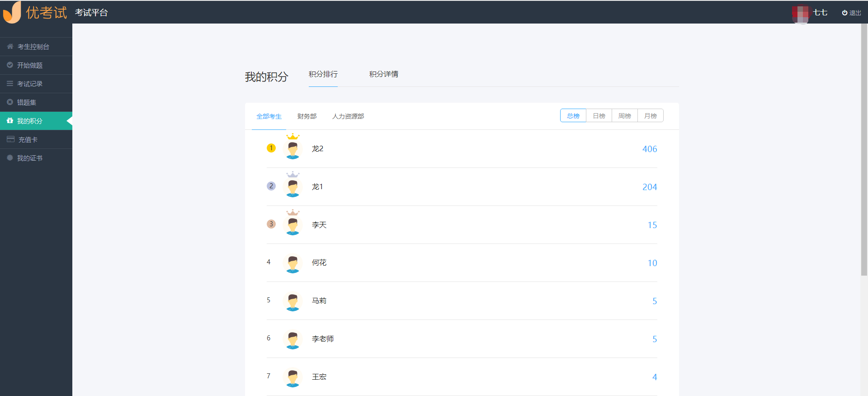868x396 pixels.
Task: Click the card icon beside 充值卡
Action: pyautogui.click(x=10, y=139)
